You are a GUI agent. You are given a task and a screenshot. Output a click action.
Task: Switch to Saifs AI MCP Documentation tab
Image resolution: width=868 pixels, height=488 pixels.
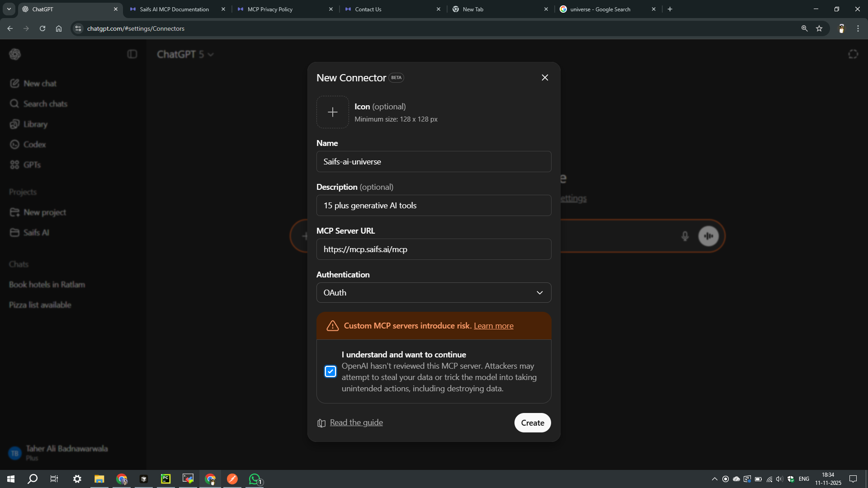175,9
